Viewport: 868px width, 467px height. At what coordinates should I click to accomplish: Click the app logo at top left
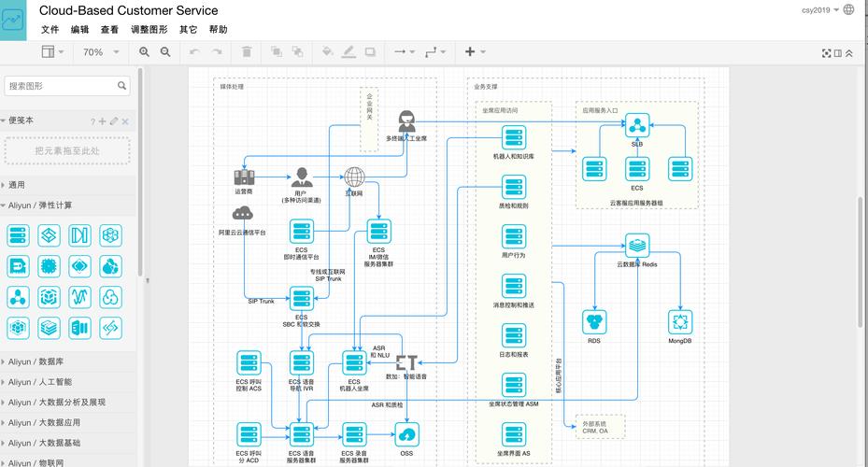[13, 21]
